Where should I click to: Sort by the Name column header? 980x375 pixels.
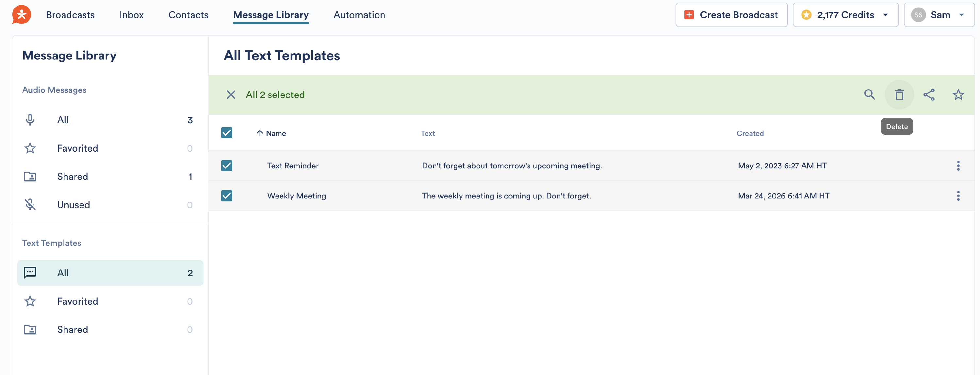click(x=275, y=133)
